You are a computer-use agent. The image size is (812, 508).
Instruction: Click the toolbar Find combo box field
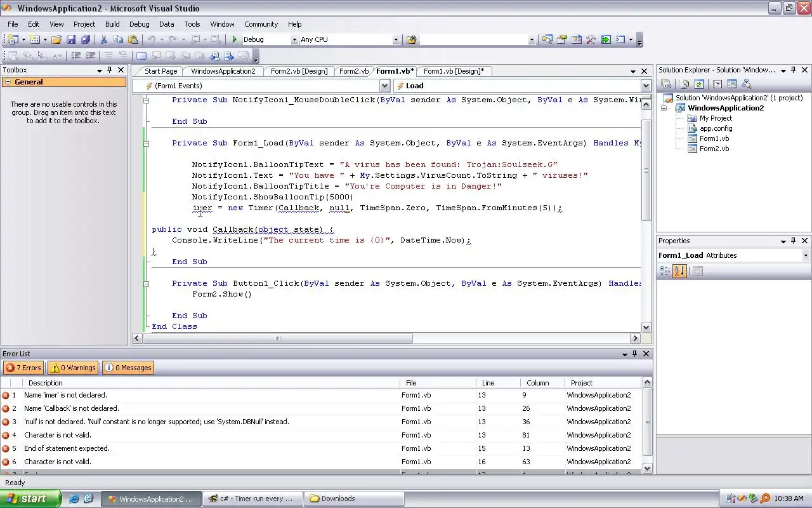473,39
